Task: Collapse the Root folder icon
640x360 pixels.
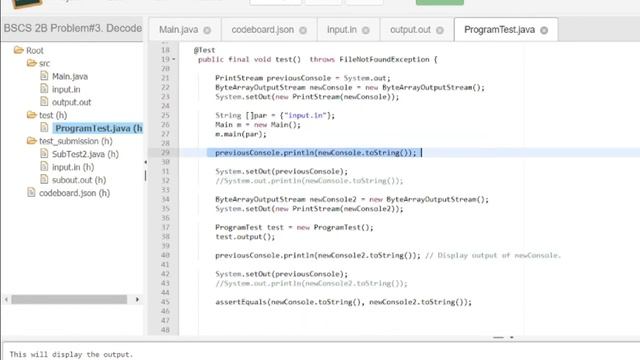Action: tap(18, 50)
